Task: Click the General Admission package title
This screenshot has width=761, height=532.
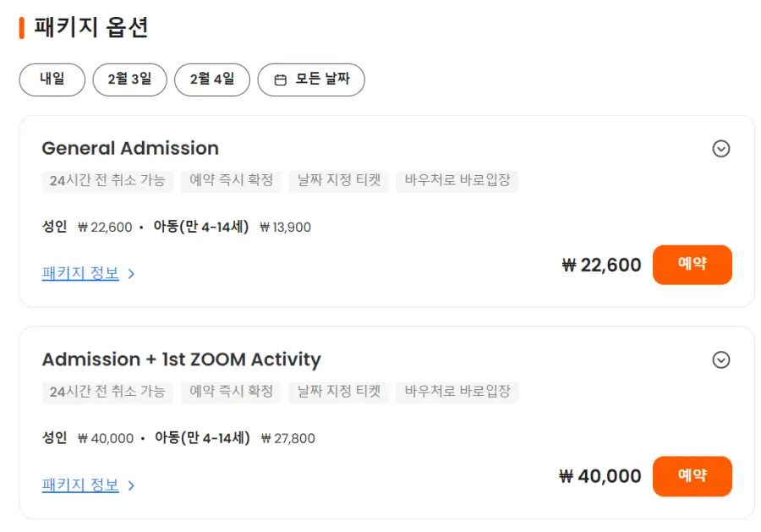Action: (130, 148)
